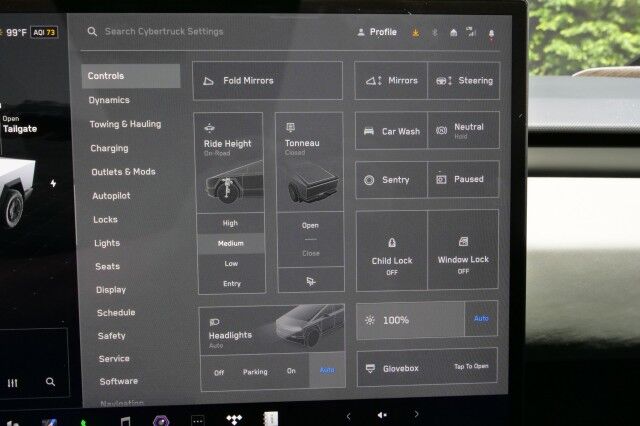Screen dimensions: 640x426
Task: Tap the search icon in left panel
Action: [50, 382]
